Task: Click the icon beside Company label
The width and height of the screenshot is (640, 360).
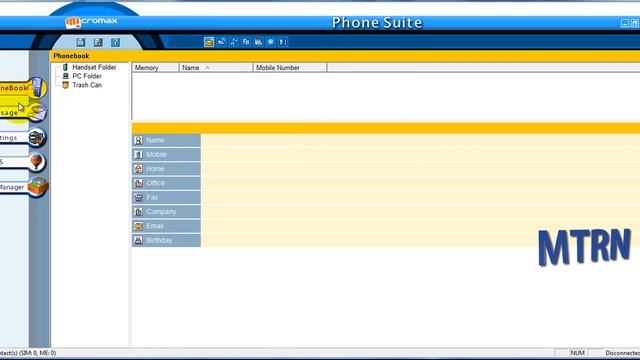Action: coord(138,211)
